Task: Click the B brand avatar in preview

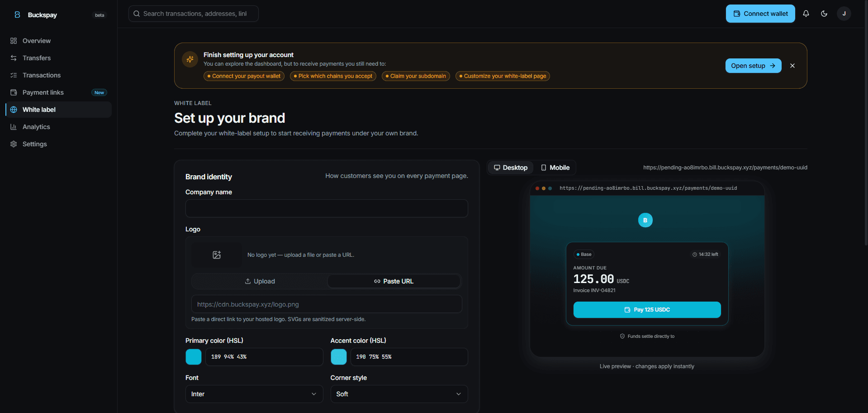Action: (x=645, y=220)
